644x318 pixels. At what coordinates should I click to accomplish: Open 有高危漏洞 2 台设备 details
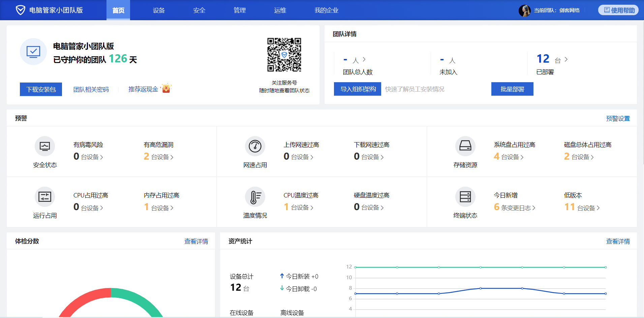tap(158, 156)
